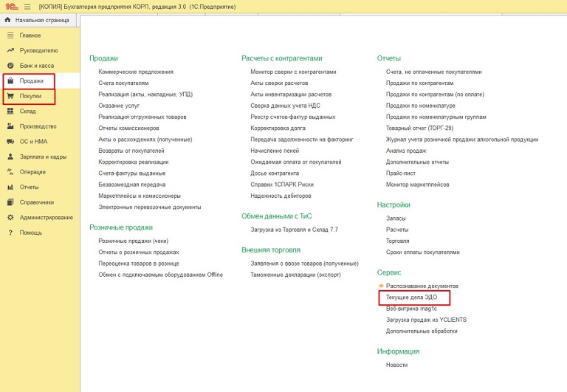
Task: Open Веб-витрина mag1c
Action: click(x=411, y=309)
